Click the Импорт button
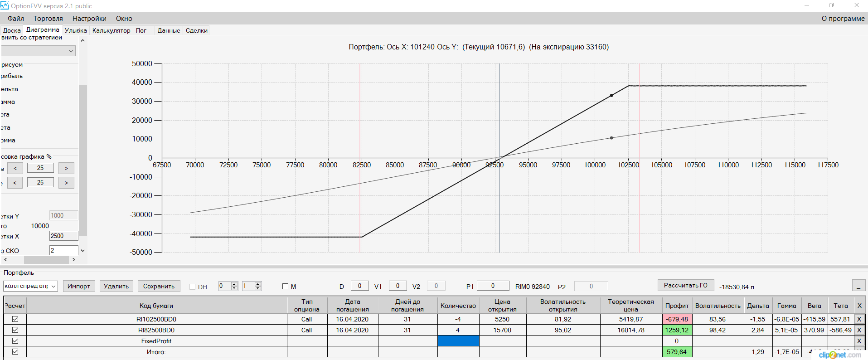This screenshot has width=868, height=360. (x=79, y=286)
